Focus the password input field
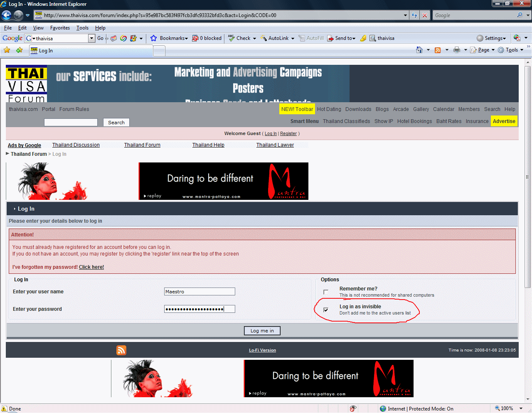 point(199,309)
